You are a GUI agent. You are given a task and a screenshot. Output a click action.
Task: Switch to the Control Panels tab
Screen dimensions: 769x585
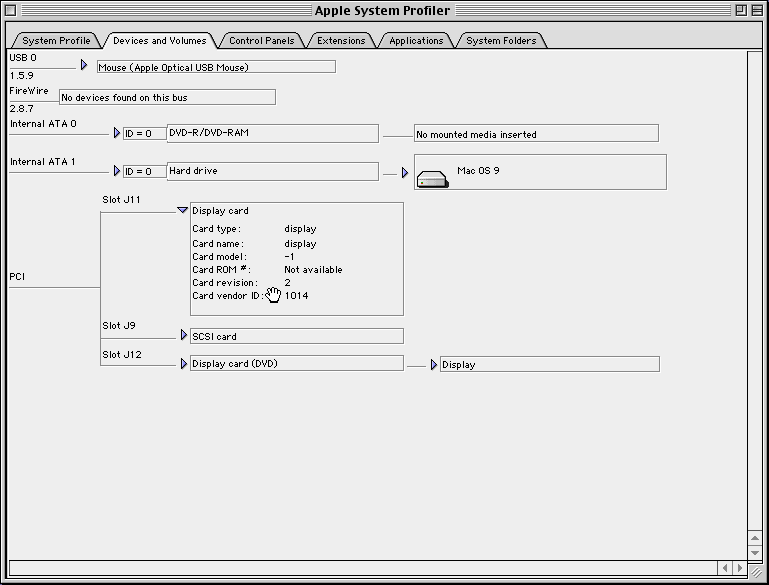261,41
